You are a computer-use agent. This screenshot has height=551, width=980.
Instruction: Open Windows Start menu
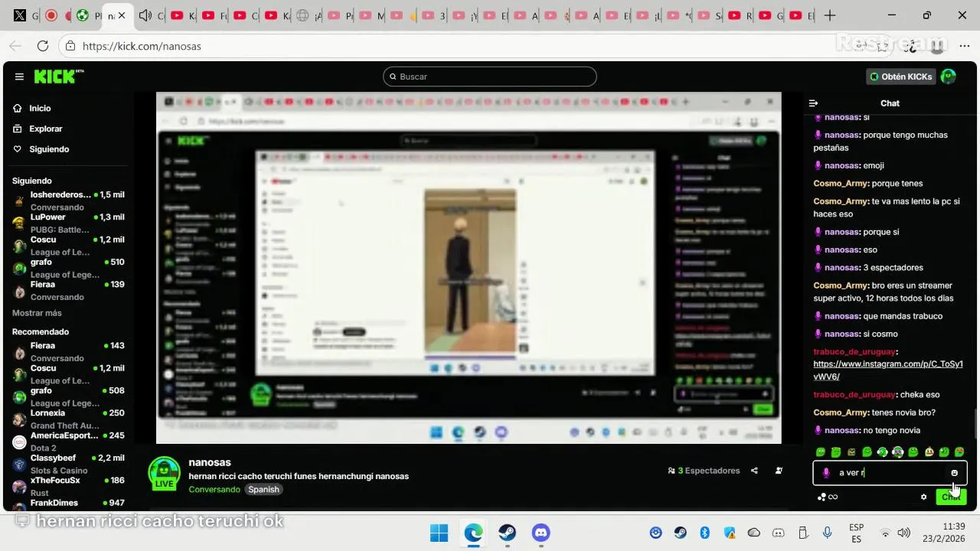439,533
